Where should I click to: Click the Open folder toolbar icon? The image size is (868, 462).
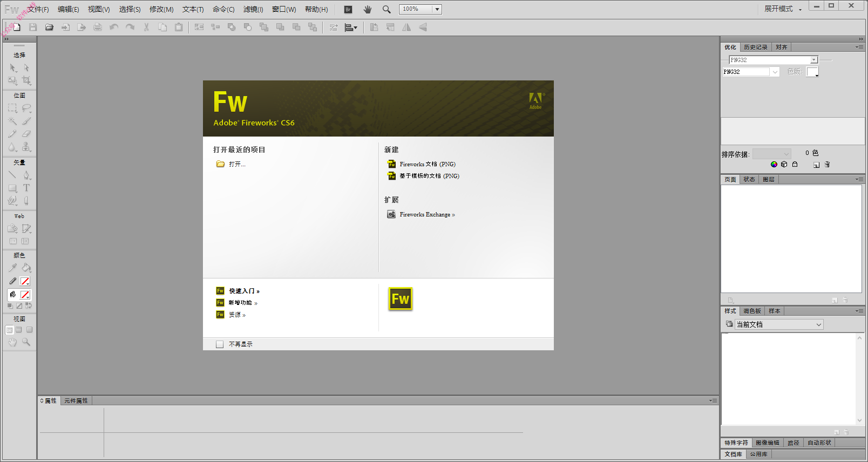click(x=49, y=27)
